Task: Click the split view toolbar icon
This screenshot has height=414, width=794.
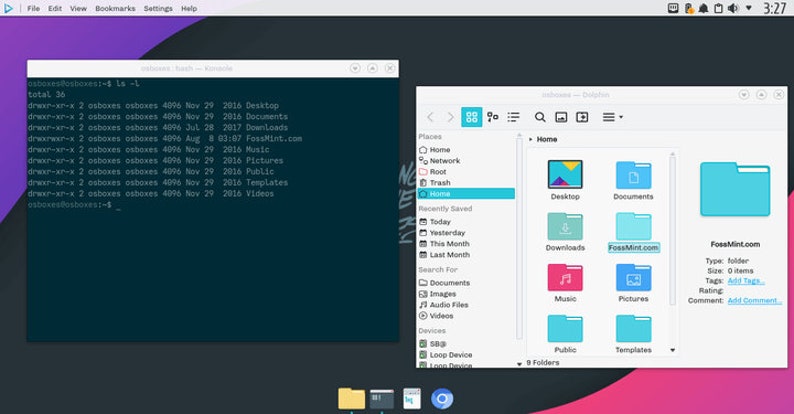Action: (582, 117)
